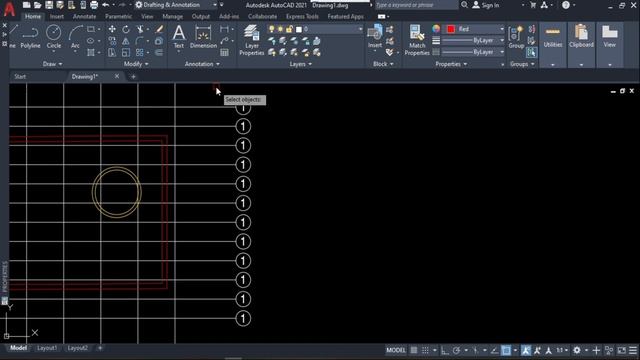The height and width of the screenshot is (360, 640).
Task: Activate the Scale tool
Action: [126, 52]
